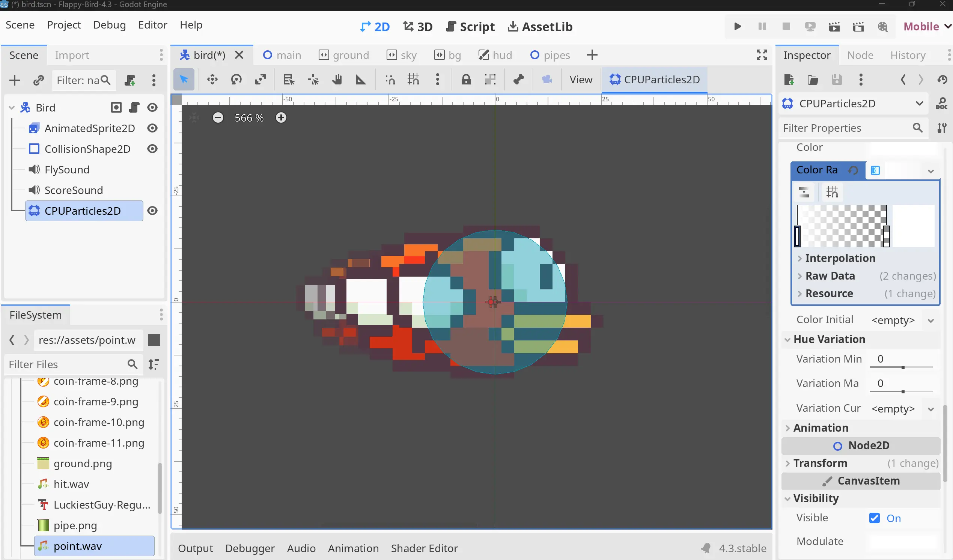Open the AssetLib workspace
This screenshot has width=953, height=560.
tap(540, 27)
